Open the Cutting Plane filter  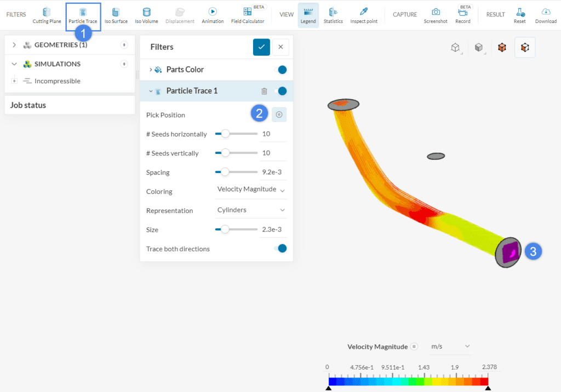tap(47, 15)
